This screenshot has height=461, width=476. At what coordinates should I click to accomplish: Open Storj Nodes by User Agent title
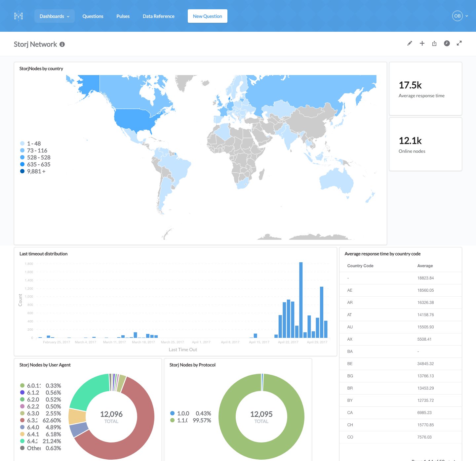tap(45, 365)
